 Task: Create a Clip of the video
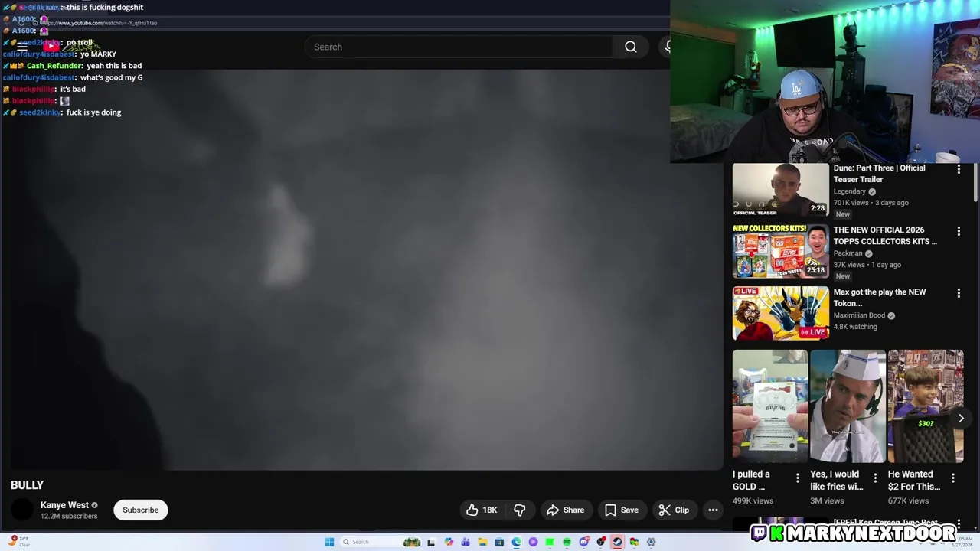[674, 510]
